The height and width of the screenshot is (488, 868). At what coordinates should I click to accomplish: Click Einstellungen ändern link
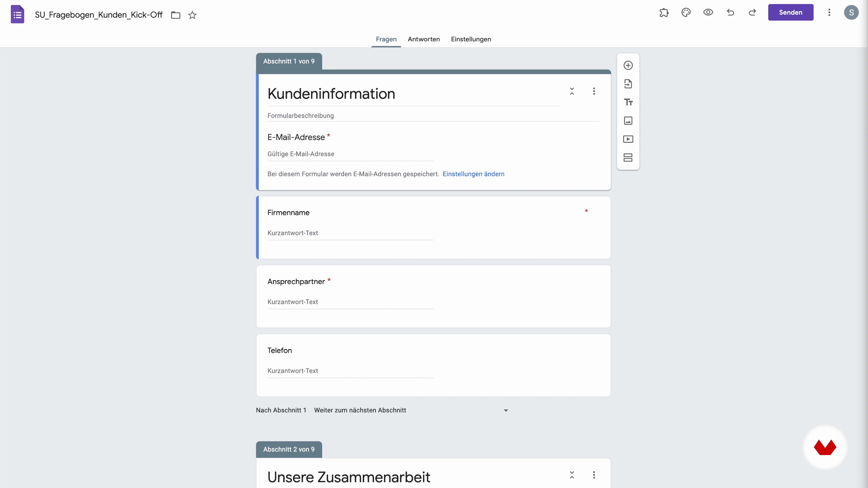tap(473, 174)
